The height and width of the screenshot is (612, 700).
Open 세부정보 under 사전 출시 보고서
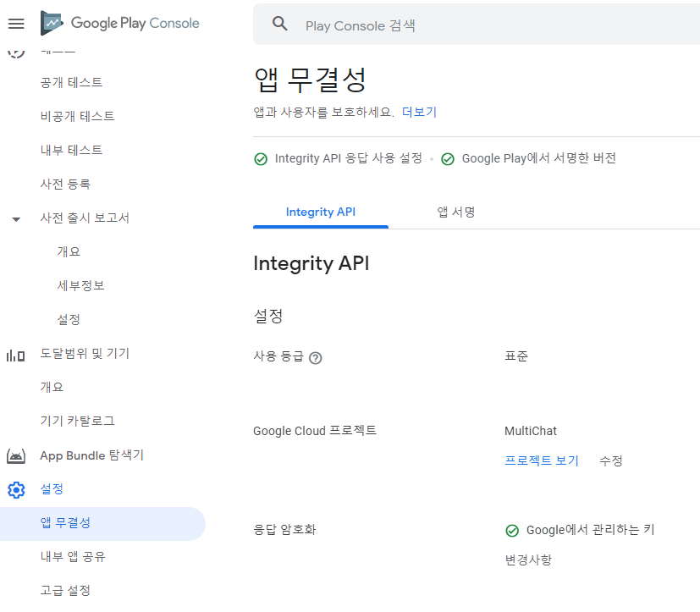[80, 286]
